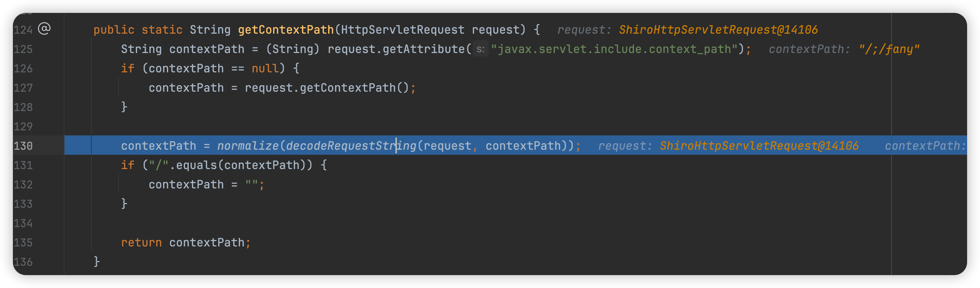Screen dimensions: 980x288
Task: Click HttpServletRequest parameter type
Action: (403, 30)
